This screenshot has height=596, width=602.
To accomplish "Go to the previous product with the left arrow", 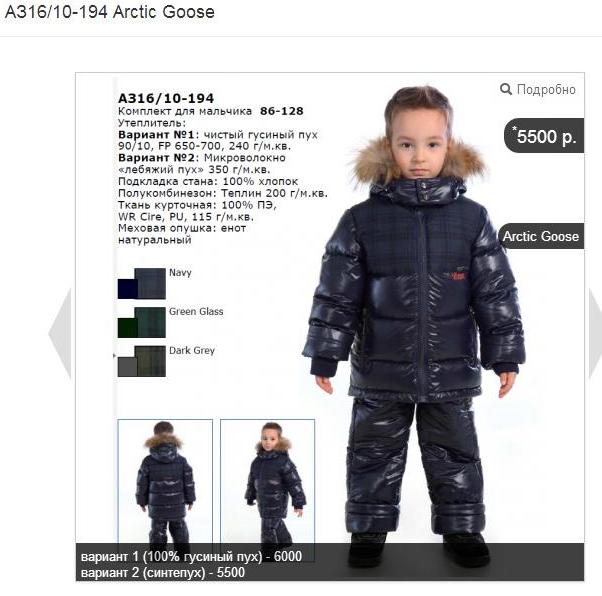I will (x=60, y=333).
